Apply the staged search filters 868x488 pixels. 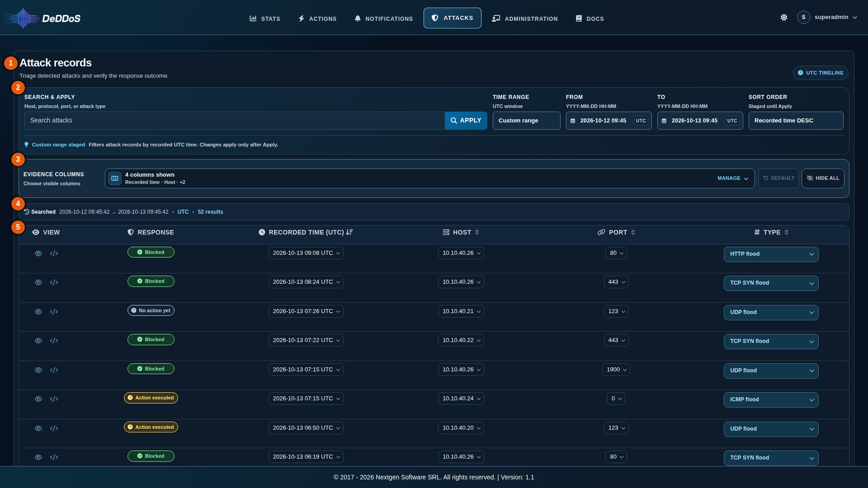click(x=466, y=121)
